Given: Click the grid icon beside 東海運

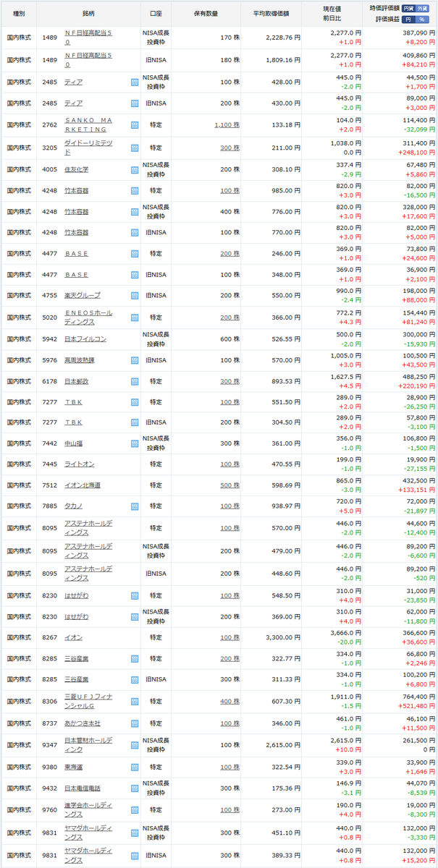Looking at the screenshot, I should tap(135, 767).
